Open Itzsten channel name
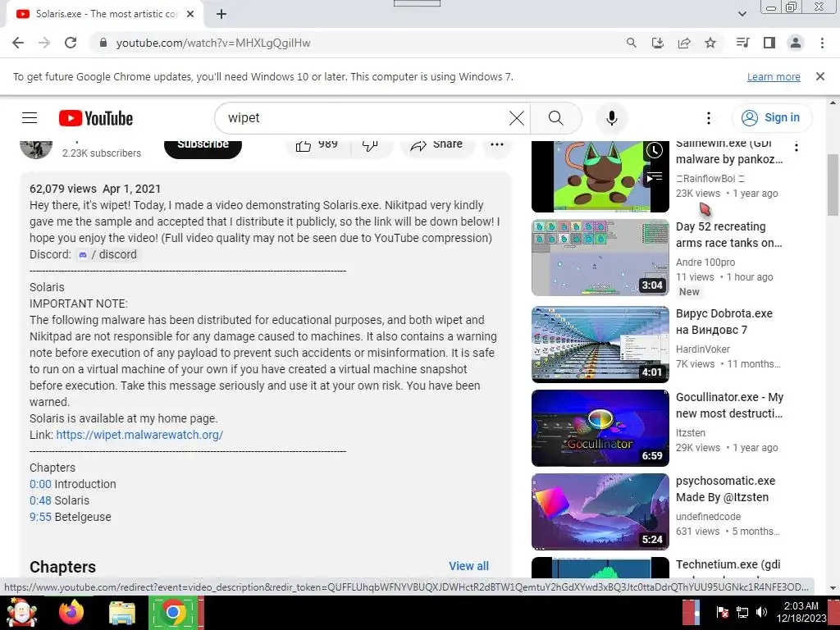This screenshot has height=630, width=840. [x=691, y=432]
